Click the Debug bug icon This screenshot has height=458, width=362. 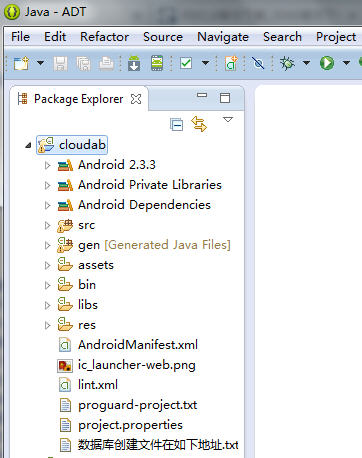click(287, 63)
